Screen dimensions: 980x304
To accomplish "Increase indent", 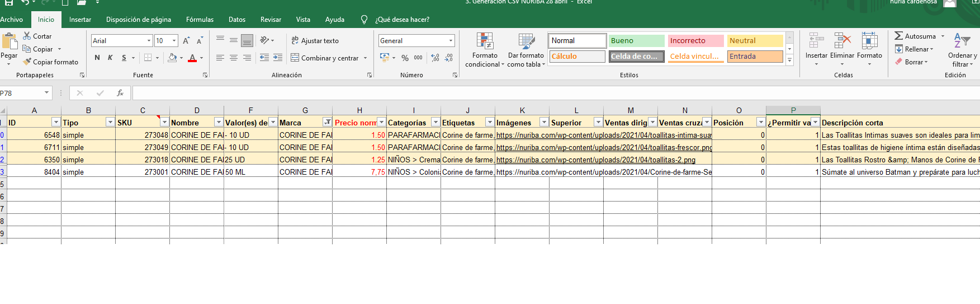I will pyautogui.click(x=278, y=58).
